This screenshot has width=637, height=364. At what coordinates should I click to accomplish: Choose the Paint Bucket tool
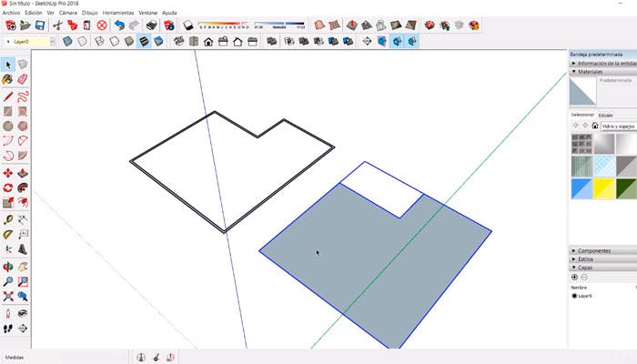click(x=7, y=79)
